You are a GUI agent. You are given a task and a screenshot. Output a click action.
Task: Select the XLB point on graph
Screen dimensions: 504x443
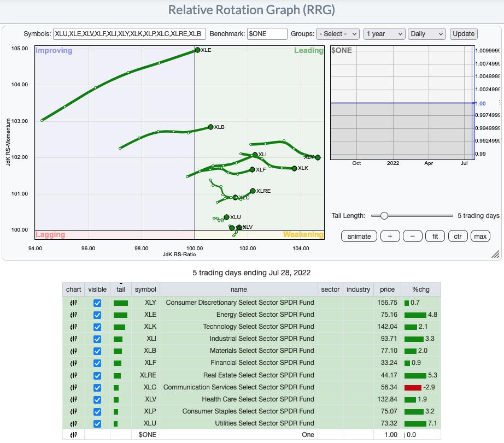(210, 127)
